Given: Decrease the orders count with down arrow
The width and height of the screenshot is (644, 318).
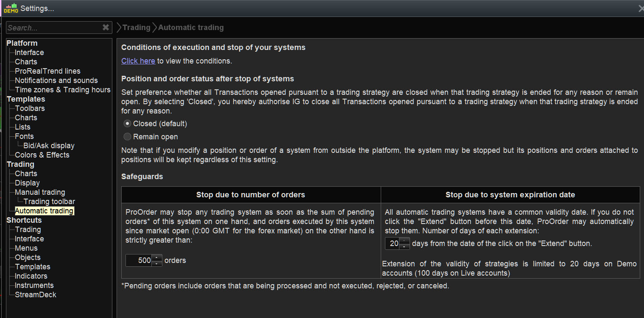Looking at the screenshot, I should point(157,263).
